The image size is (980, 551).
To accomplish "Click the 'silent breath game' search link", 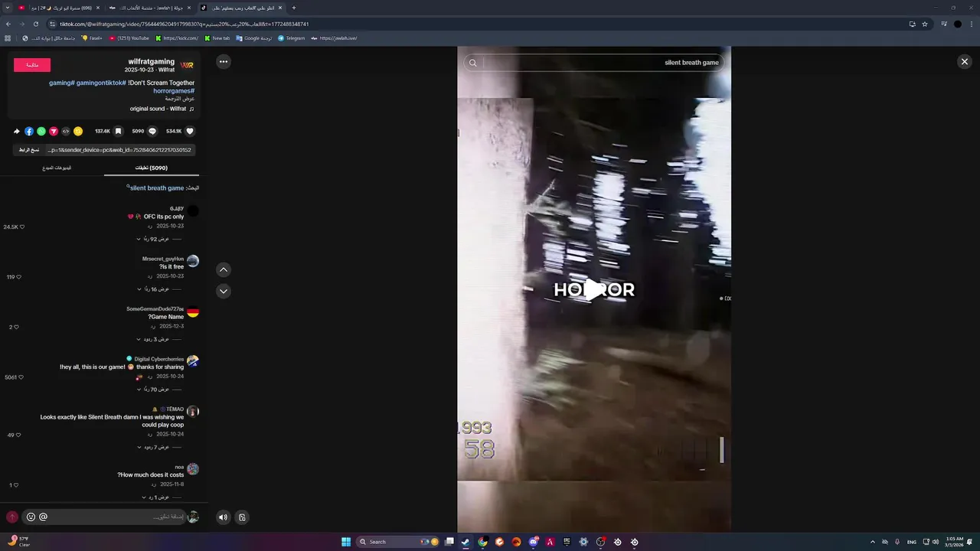I will [x=157, y=187].
